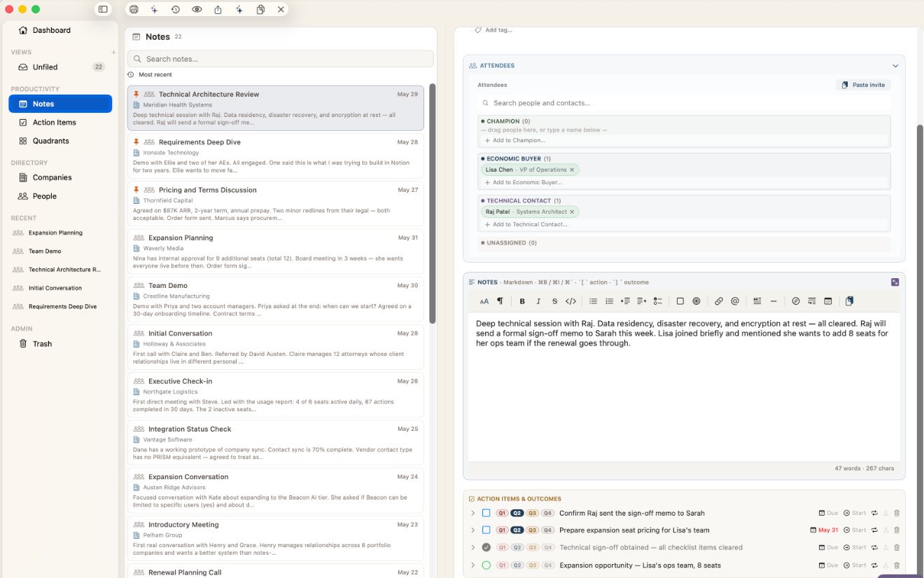Toggle italic formatting

(x=538, y=301)
